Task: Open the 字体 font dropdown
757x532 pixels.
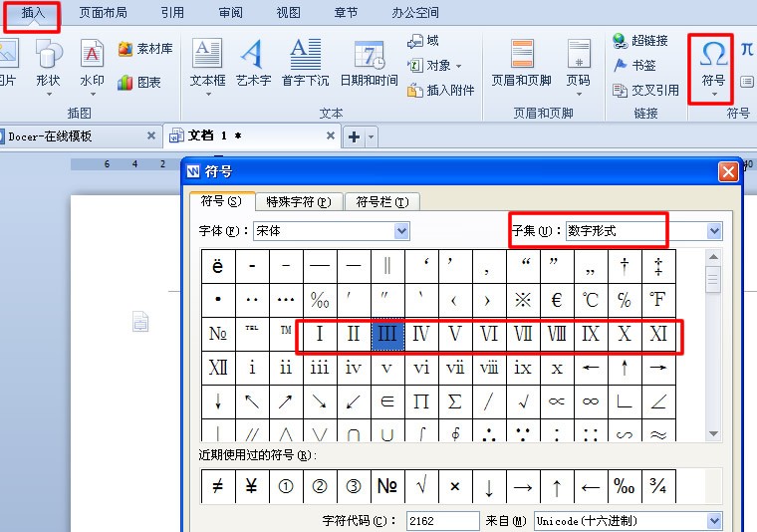Action: 401,231
